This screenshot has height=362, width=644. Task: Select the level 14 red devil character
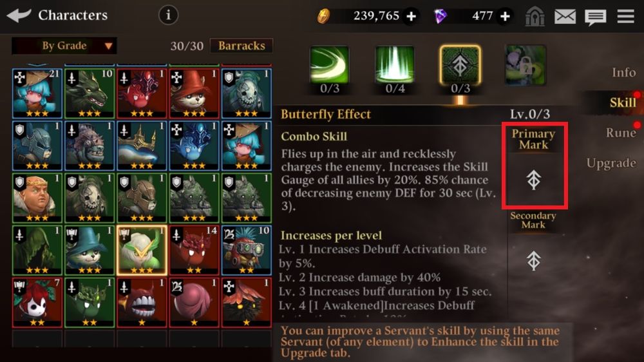coord(193,250)
